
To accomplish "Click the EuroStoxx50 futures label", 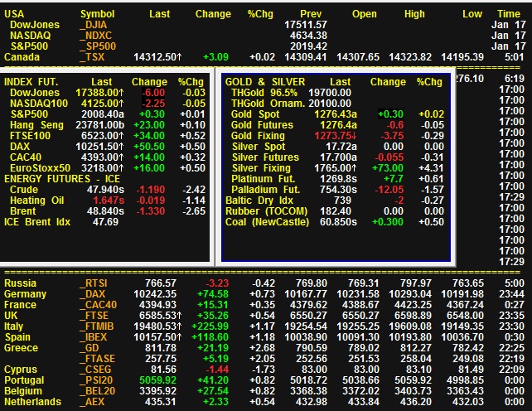I will (40, 168).
